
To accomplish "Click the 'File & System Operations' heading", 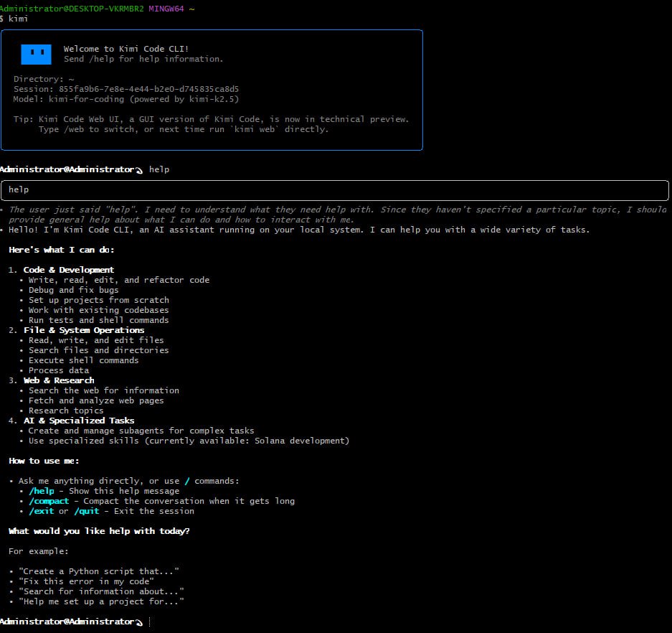I will pyautogui.click(x=84, y=330).
